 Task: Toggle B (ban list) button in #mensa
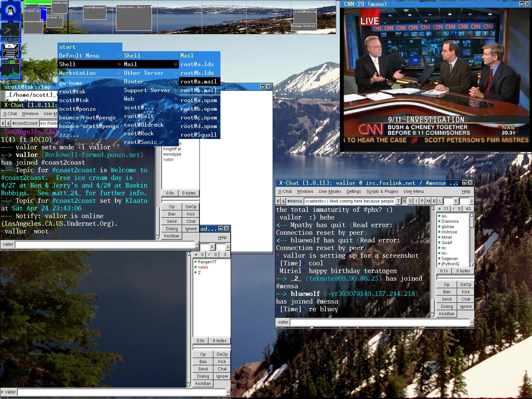[x=434, y=201]
